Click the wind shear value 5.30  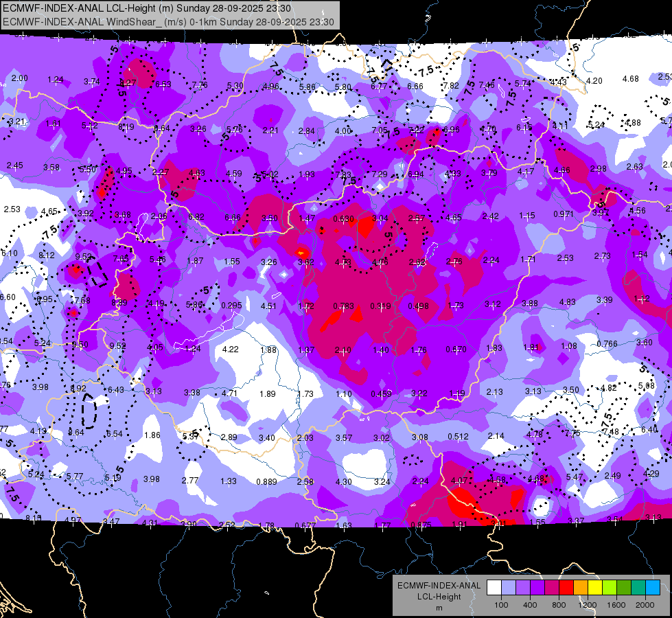235,86
